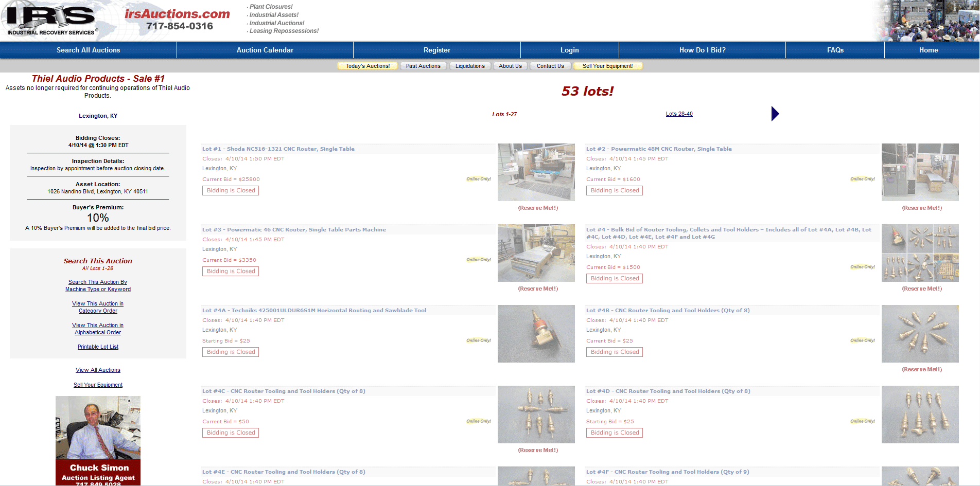Viewport: 980px width, 486px height.
Task: Click Current Bid = $25800 text
Action: pyautogui.click(x=231, y=179)
